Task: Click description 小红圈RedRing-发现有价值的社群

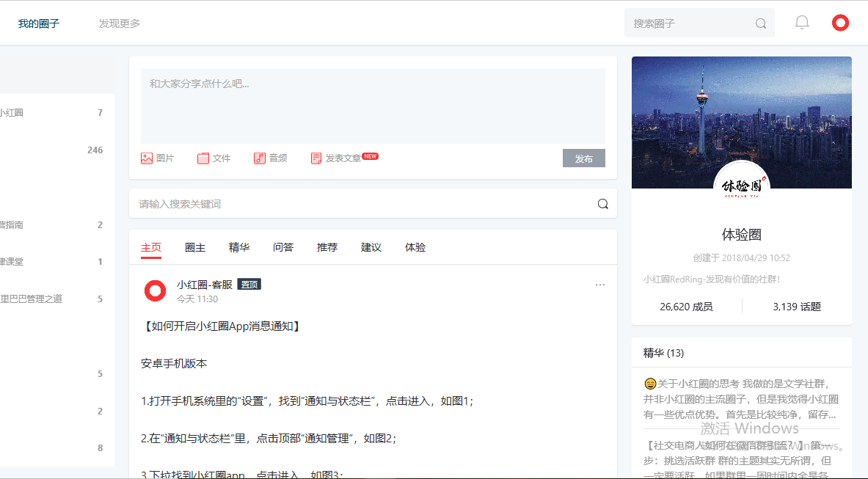Action: pyautogui.click(x=711, y=279)
